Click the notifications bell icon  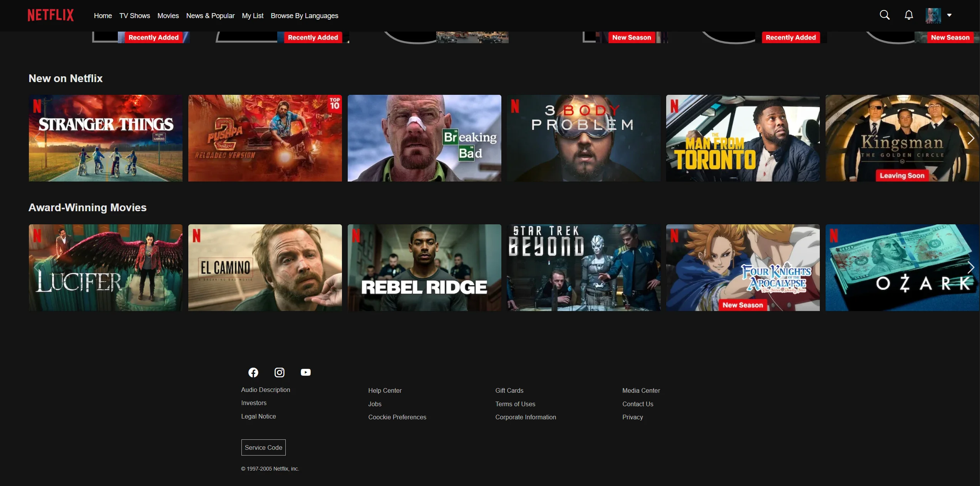[909, 15]
